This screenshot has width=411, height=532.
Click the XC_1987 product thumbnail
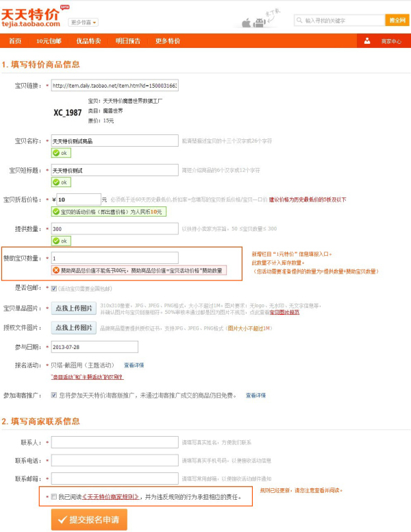pos(68,112)
